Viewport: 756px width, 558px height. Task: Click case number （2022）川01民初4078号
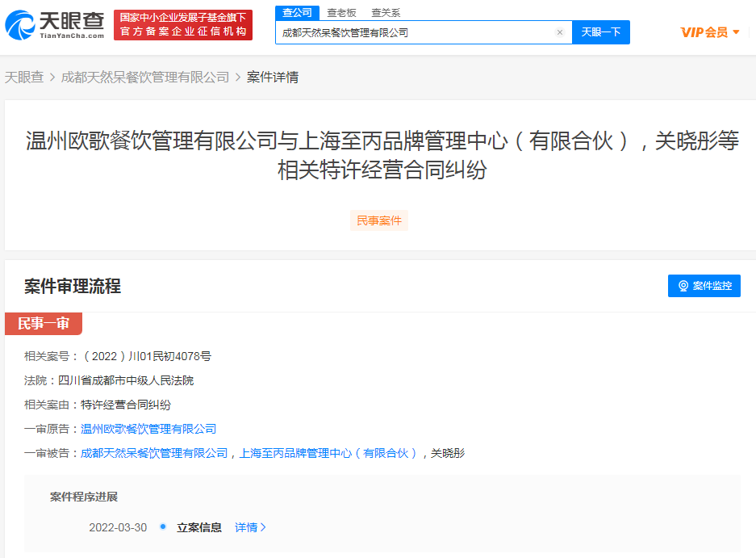147,356
